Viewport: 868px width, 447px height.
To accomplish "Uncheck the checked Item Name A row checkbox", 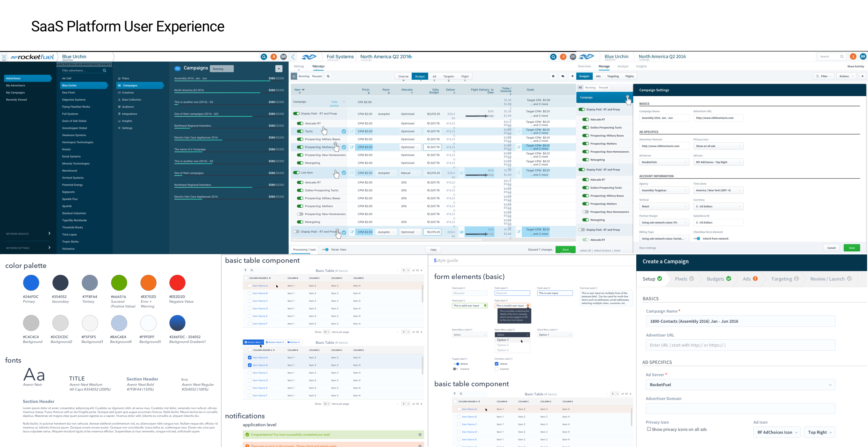I will (x=250, y=357).
